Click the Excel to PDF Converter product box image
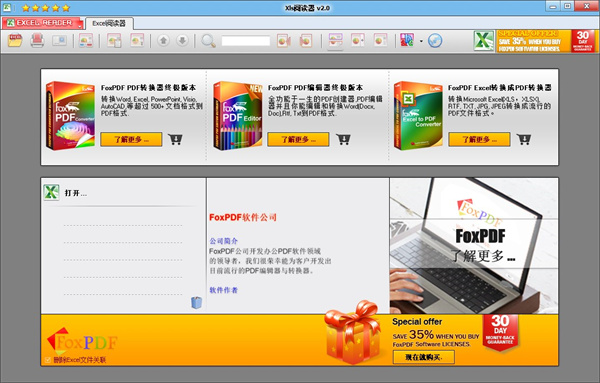Screen dimensions: 600x383 418,116
